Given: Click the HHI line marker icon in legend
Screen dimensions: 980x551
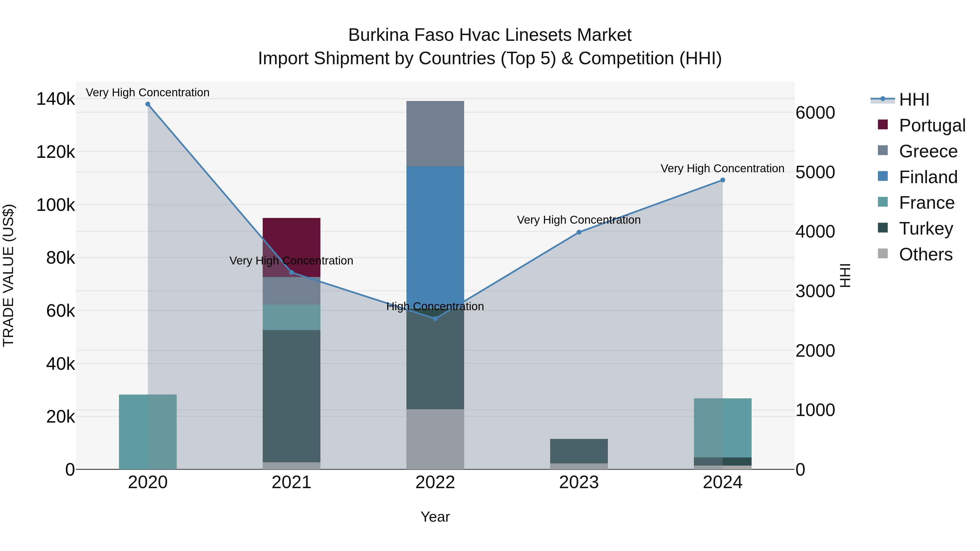Looking at the screenshot, I should pos(883,99).
